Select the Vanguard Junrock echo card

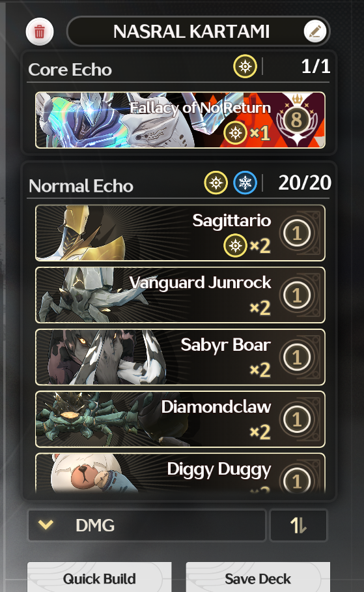[180, 295]
